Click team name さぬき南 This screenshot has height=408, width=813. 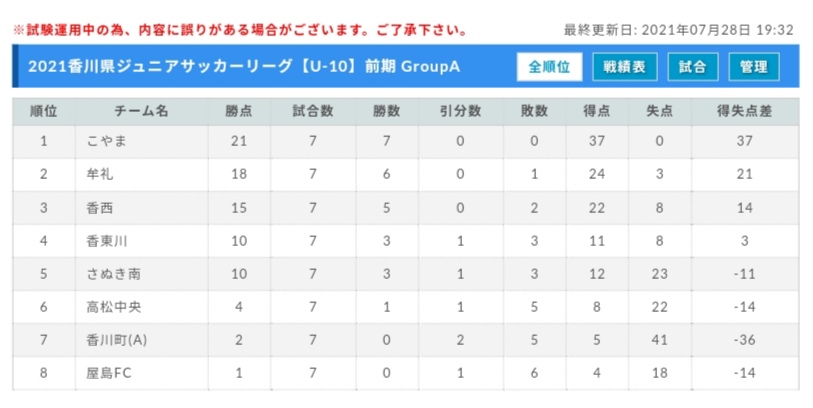tap(113, 274)
